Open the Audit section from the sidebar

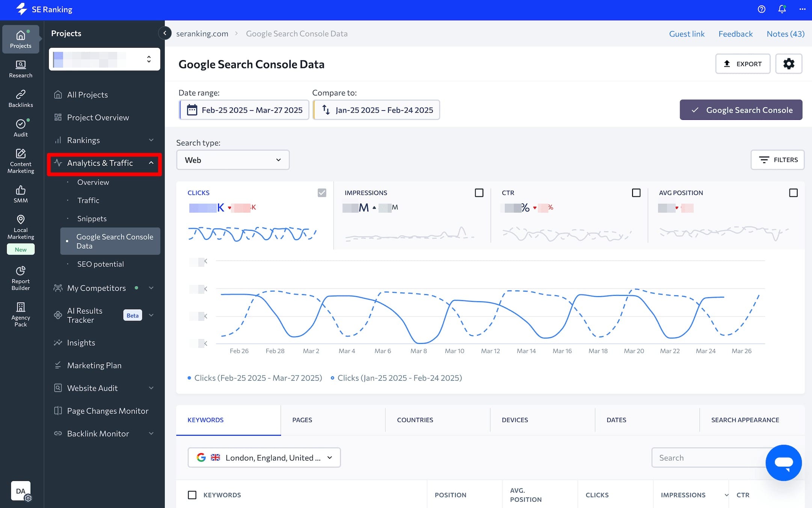tap(21, 127)
